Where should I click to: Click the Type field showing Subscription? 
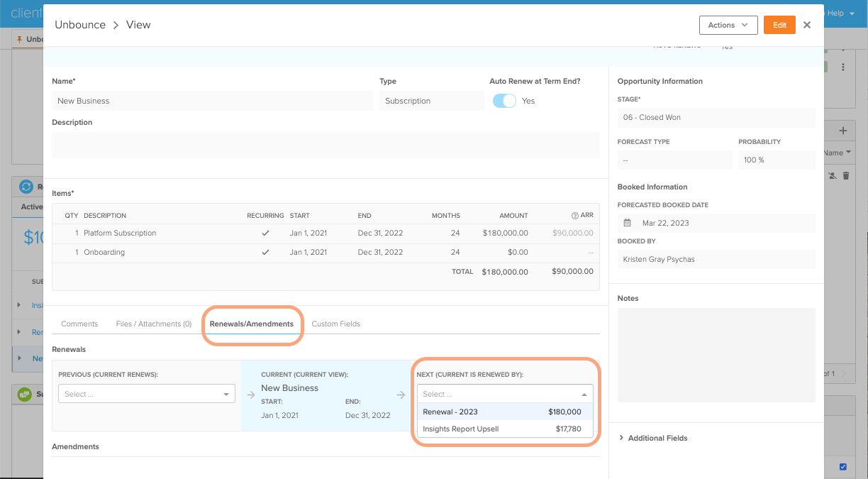[x=432, y=101]
